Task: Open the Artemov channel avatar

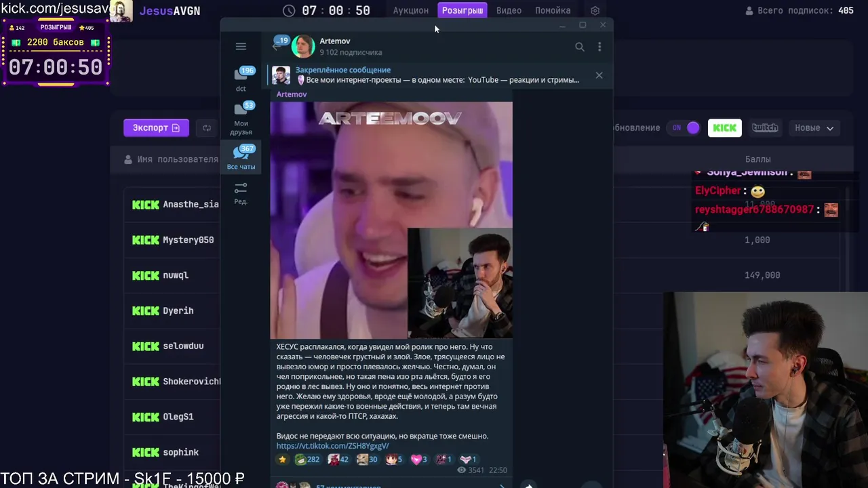Action: tap(303, 46)
